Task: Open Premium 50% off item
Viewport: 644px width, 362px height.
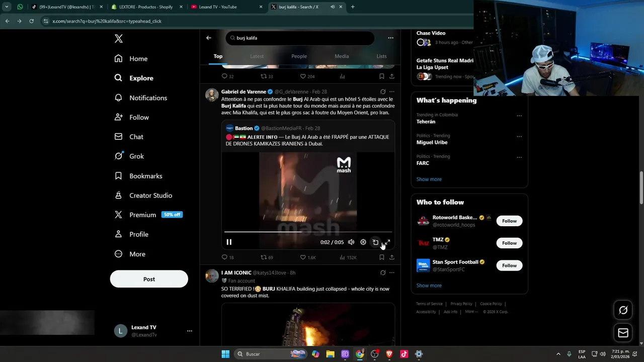Action: coord(148,215)
